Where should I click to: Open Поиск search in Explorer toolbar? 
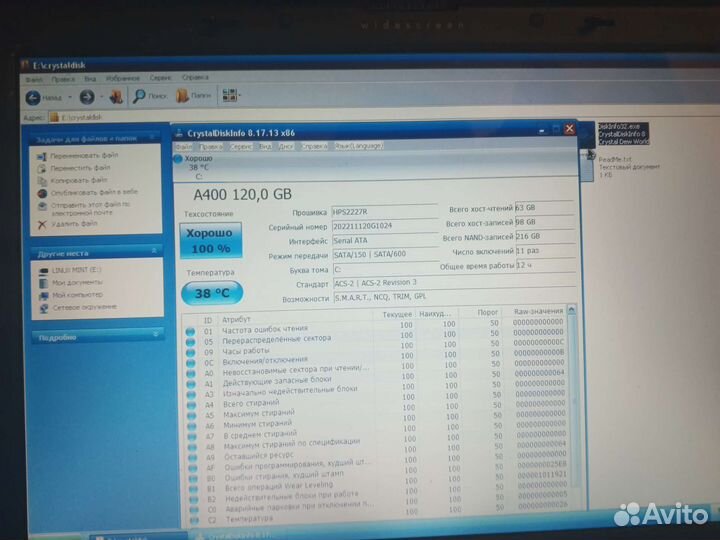click(x=150, y=96)
